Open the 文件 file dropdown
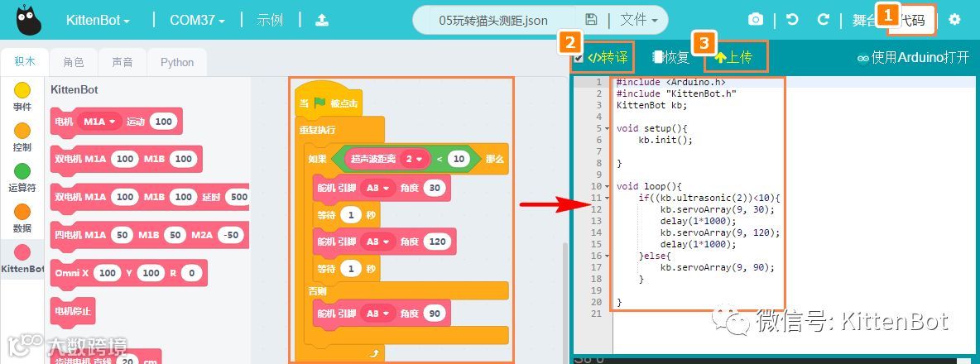Image resolution: width=980 pixels, height=364 pixels. point(639,20)
